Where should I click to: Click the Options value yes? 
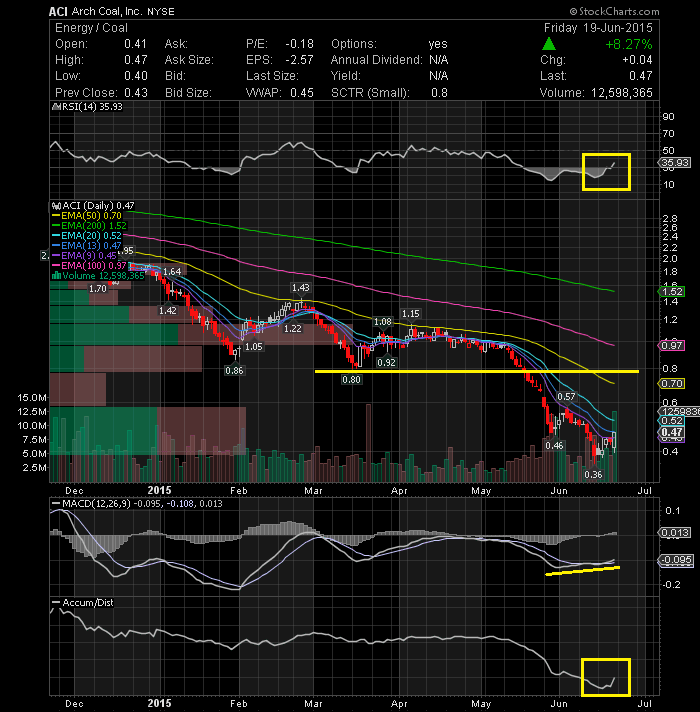click(438, 44)
